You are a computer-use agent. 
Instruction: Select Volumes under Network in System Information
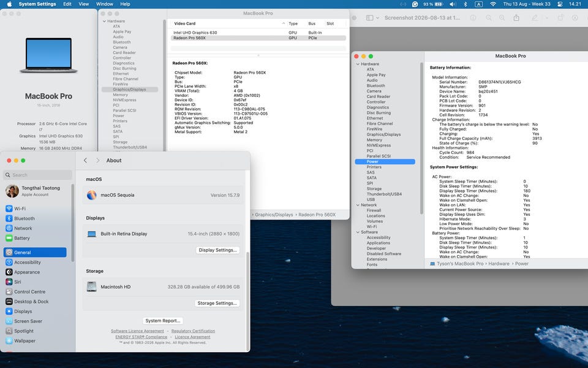[375, 221]
